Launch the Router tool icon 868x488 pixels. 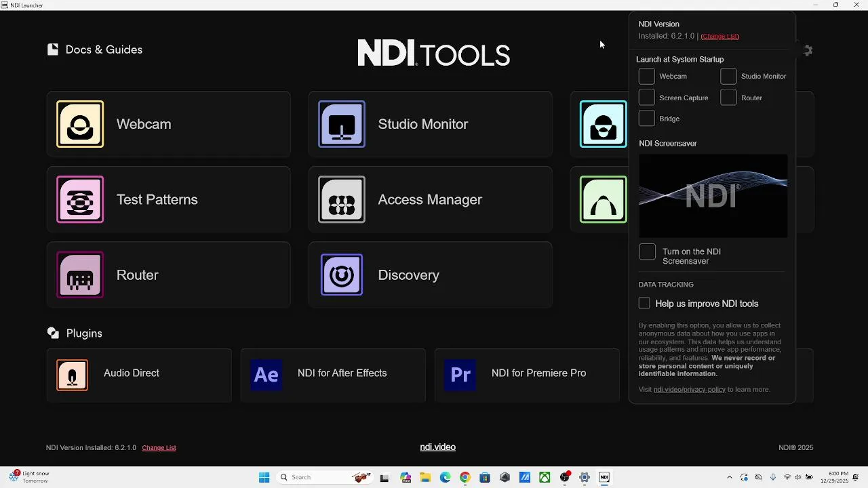(x=80, y=274)
